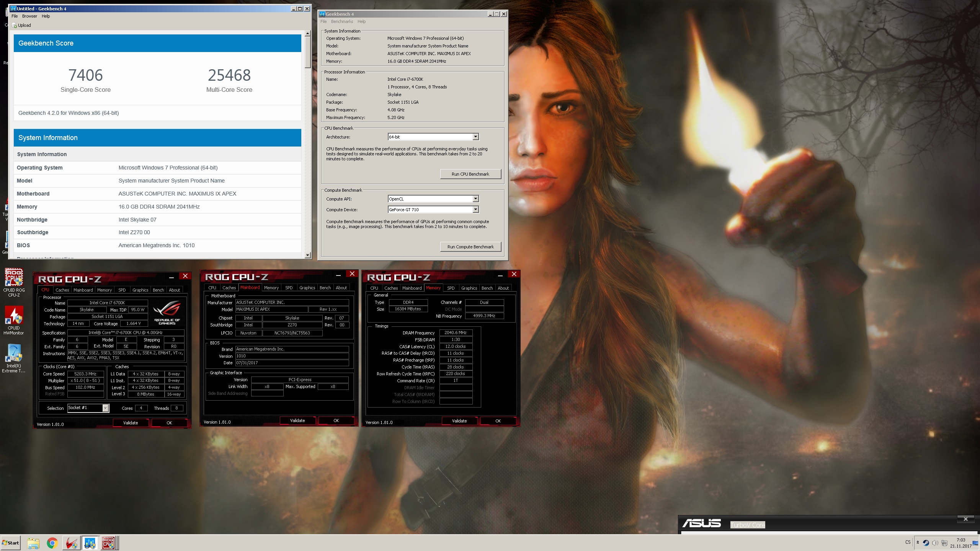Click the BIOS Date field 07/31/2017
Screen dimensions: 980x551
[x=292, y=363]
